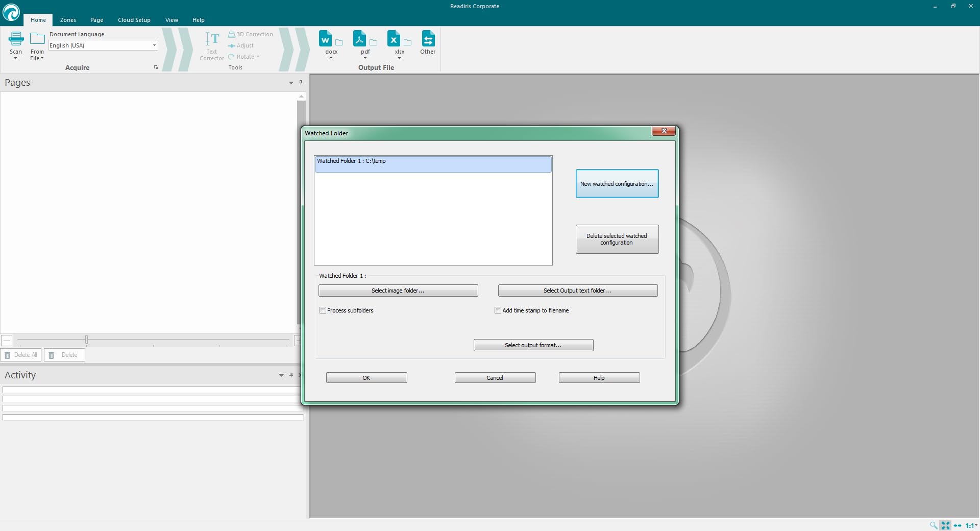This screenshot has height=531, width=980.
Task: Switch to the Page tab
Action: tap(96, 20)
